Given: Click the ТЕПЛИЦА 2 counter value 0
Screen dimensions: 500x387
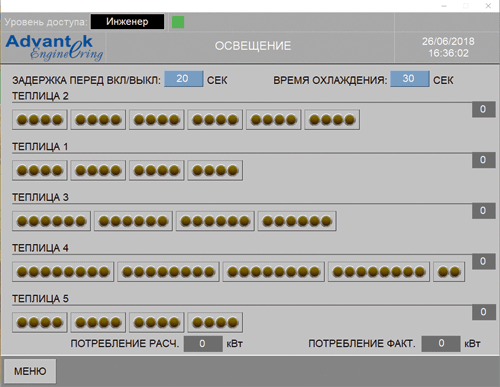Looking at the screenshot, I should tap(483, 110).
